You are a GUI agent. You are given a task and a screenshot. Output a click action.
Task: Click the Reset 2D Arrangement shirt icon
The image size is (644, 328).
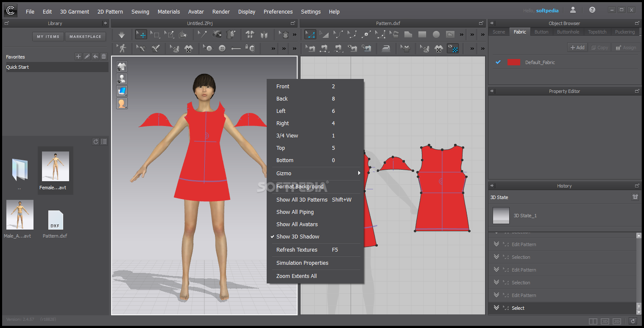(250, 35)
